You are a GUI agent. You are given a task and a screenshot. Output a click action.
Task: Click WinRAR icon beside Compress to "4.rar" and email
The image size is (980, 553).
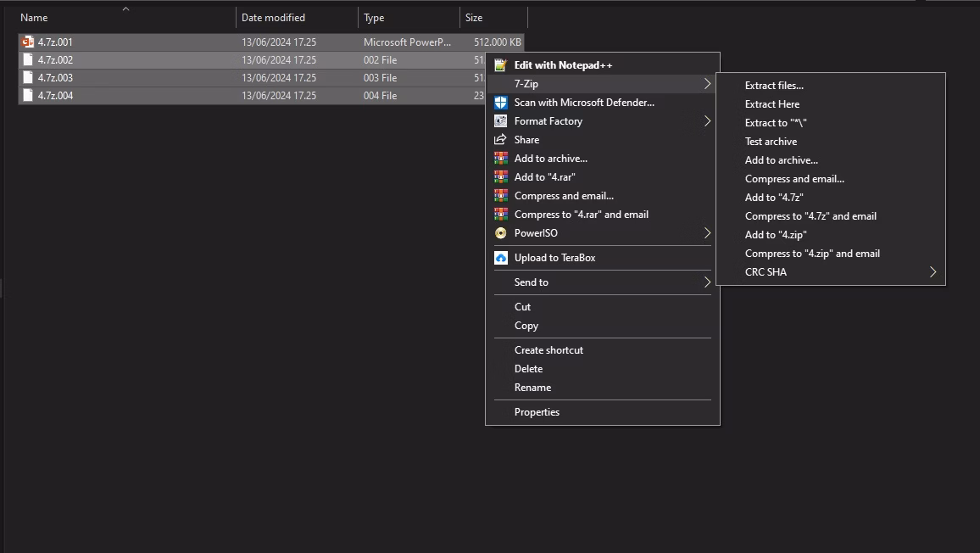click(x=501, y=215)
